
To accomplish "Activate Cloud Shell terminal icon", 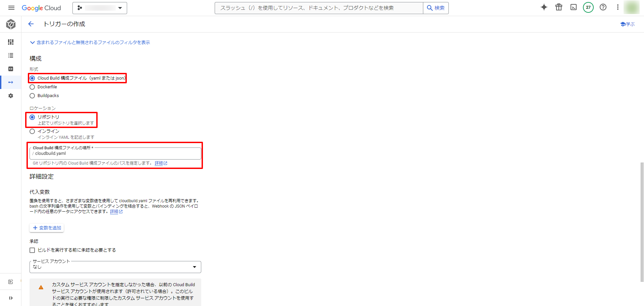I will (573, 7).
